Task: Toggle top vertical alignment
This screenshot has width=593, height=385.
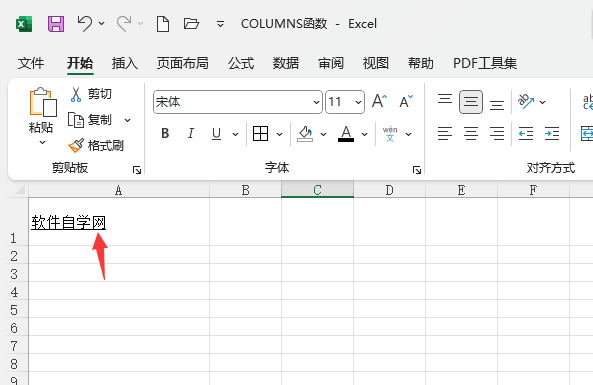Action: 445,100
